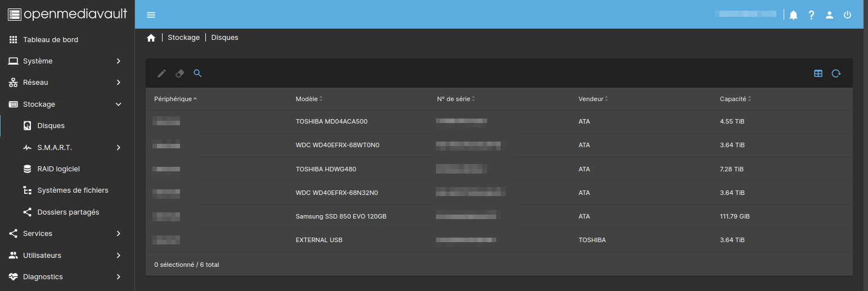
Task: Click the pencil edit icon in the toolbar
Action: 161,73
